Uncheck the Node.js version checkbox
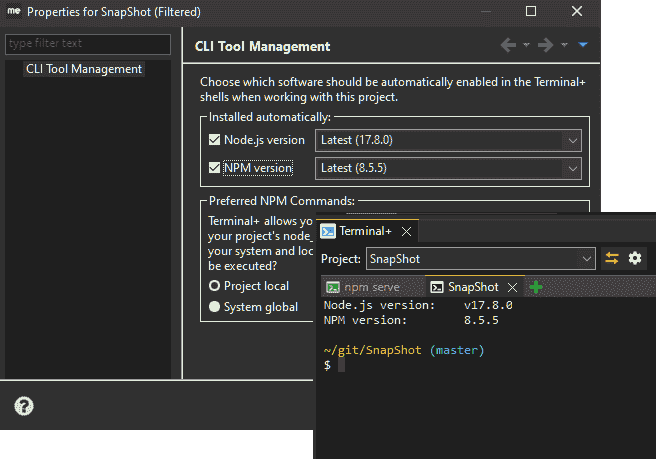This screenshot has width=656, height=459. pyautogui.click(x=214, y=140)
